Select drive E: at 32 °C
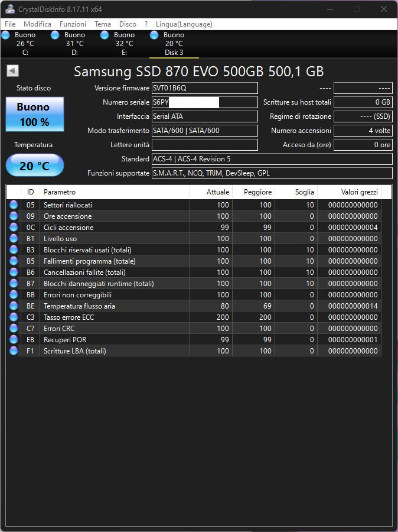 [x=124, y=43]
